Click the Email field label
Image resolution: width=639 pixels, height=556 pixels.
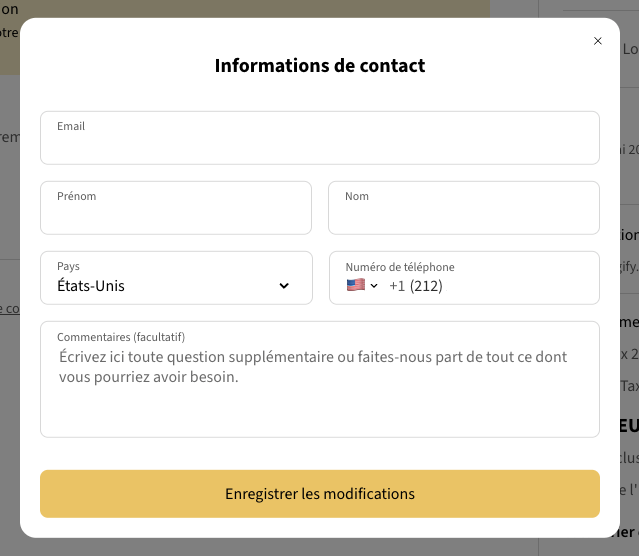coord(71,127)
